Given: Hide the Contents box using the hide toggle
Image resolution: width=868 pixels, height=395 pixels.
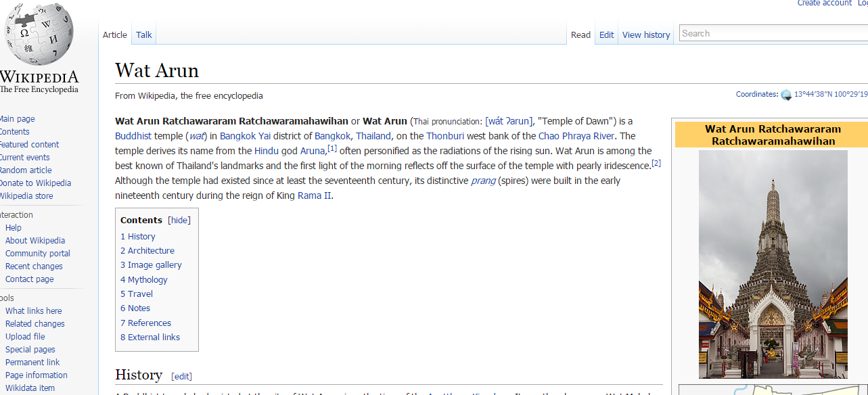Looking at the screenshot, I should click(x=179, y=220).
